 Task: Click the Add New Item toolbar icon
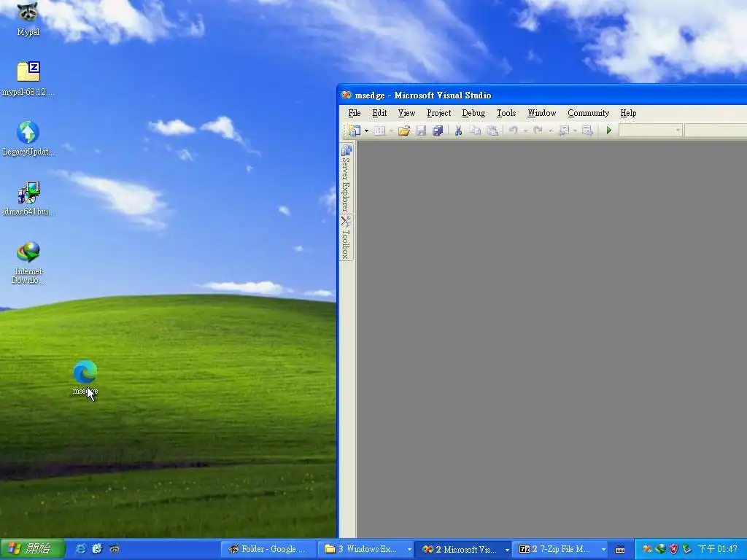tap(379, 131)
